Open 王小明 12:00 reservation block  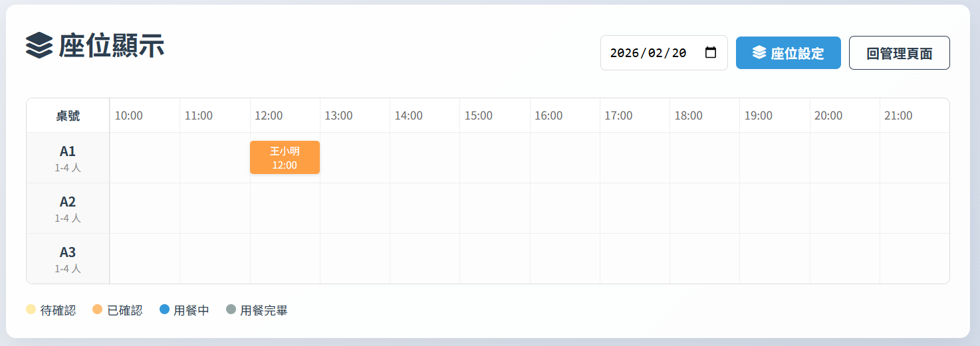285,157
